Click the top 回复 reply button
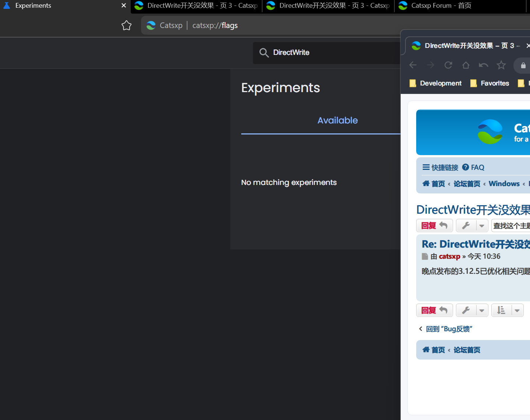The height and width of the screenshot is (420, 530). [x=434, y=225]
